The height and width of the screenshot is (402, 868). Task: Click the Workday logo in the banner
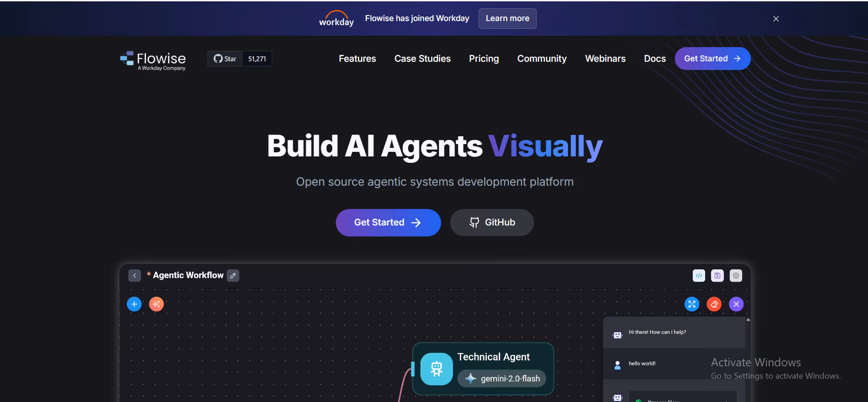(x=336, y=18)
